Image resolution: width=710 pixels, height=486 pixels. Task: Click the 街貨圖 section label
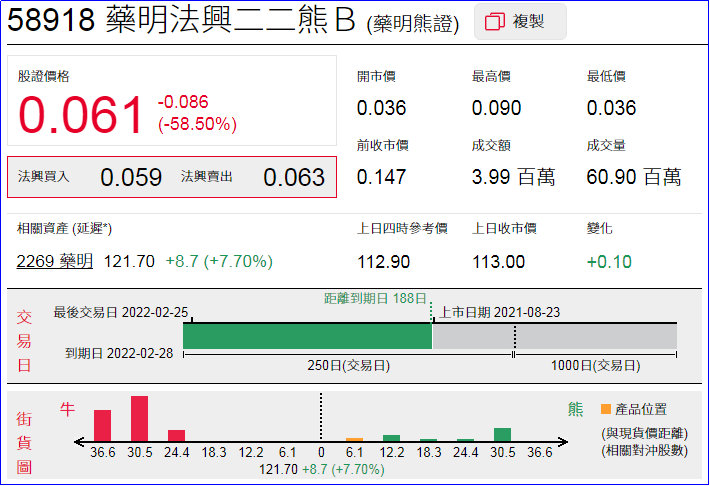point(24,443)
